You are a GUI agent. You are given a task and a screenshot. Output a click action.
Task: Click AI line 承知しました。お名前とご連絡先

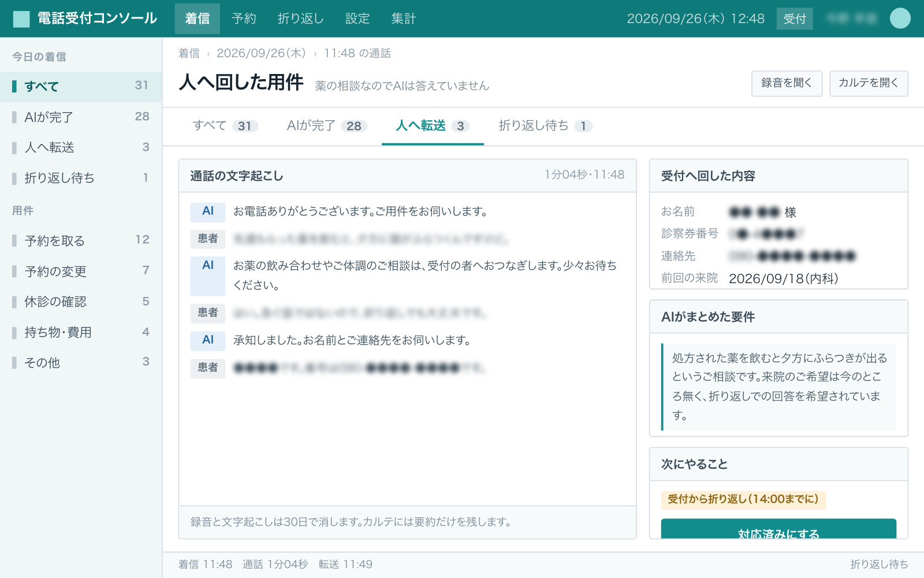coord(352,340)
